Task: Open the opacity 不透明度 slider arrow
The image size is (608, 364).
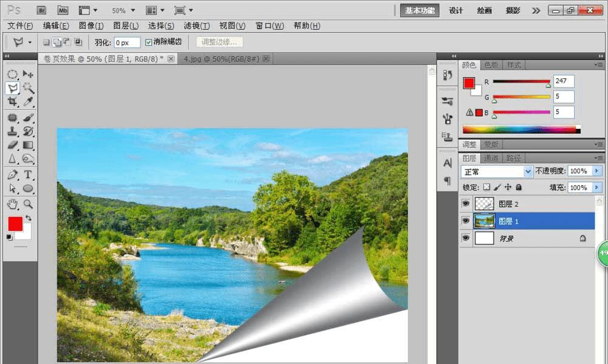Action: pos(597,171)
